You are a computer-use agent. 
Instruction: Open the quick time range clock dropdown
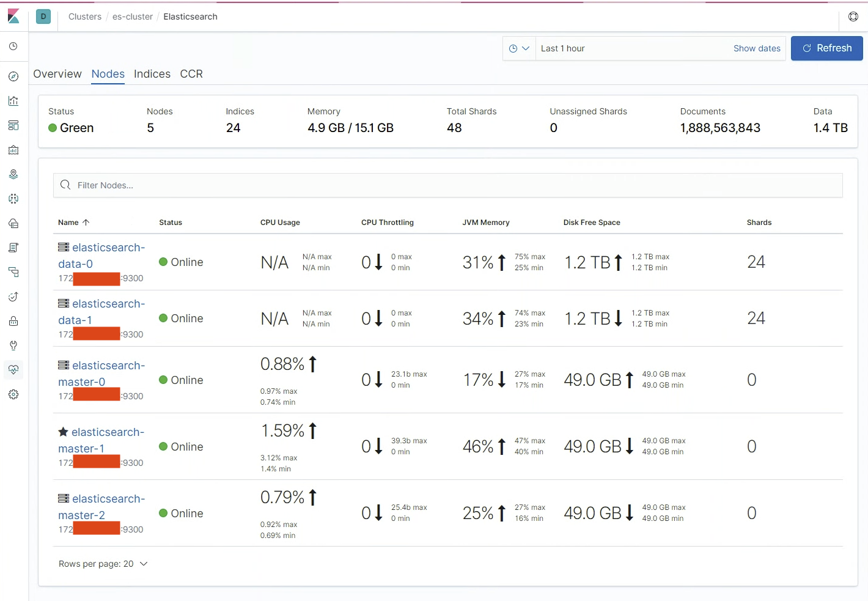pyautogui.click(x=519, y=48)
